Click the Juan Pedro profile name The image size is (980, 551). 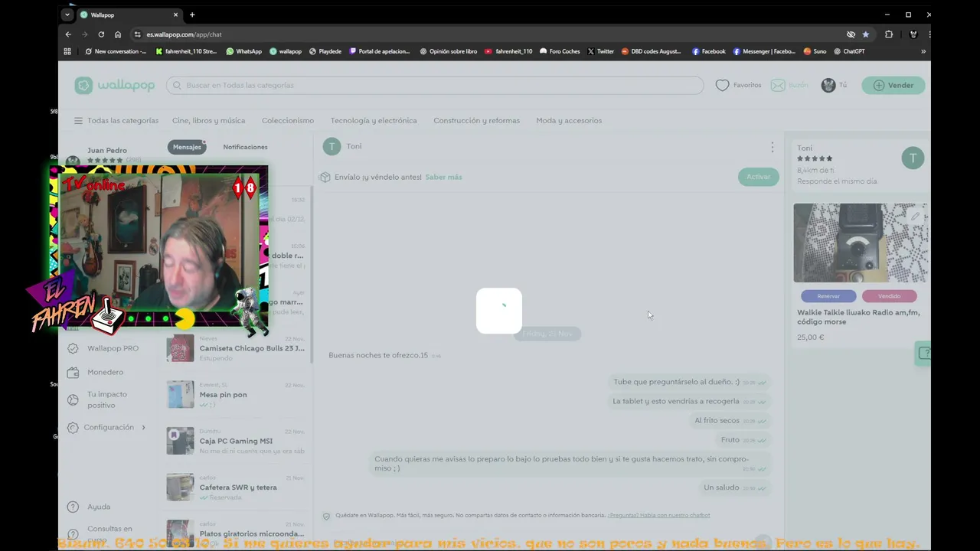click(x=107, y=151)
